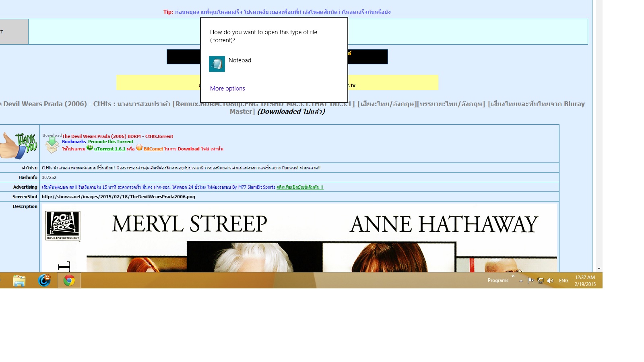
Task: Open the BitComet link
Action: [153, 149]
